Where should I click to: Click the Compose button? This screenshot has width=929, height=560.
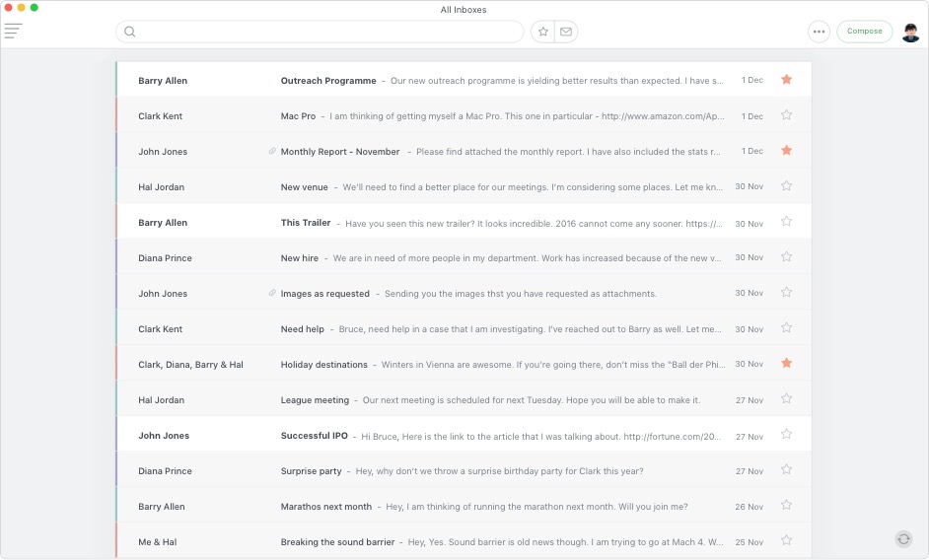click(864, 32)
